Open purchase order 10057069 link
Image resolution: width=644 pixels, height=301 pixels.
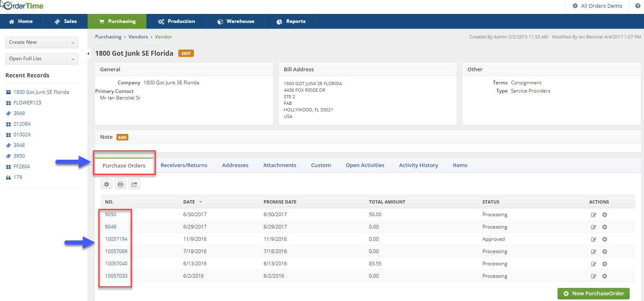click(x=116, y=251)
